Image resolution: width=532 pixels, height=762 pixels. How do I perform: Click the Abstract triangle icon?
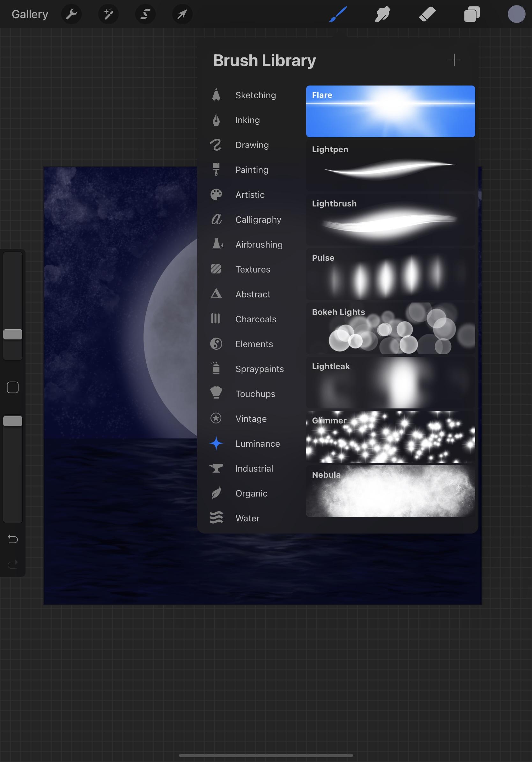click(x=216, y=294)
